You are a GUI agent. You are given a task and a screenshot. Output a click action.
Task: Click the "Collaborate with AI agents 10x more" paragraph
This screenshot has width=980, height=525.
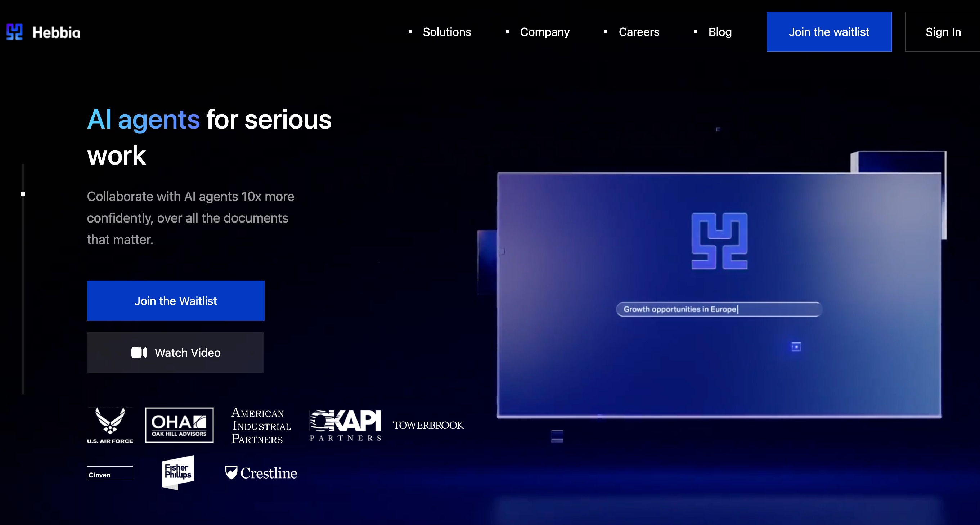tap(190, 218)
